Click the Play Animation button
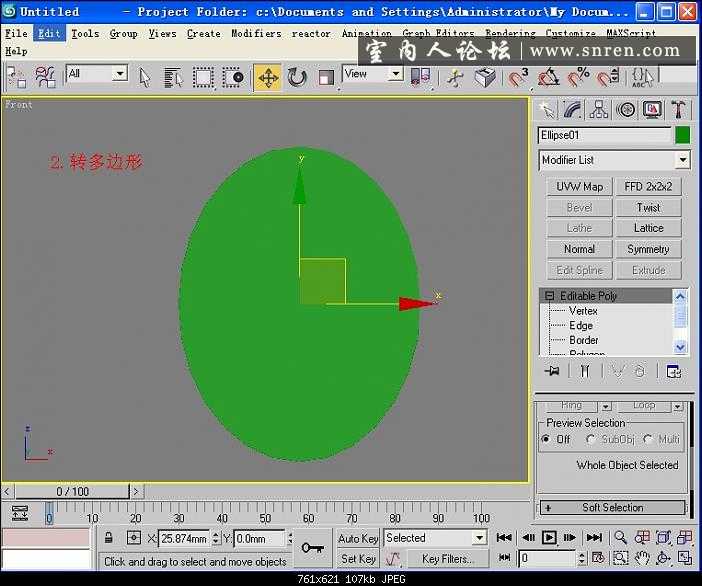The image size is (702, 586). pyautogui.click(x=550, y=538)
